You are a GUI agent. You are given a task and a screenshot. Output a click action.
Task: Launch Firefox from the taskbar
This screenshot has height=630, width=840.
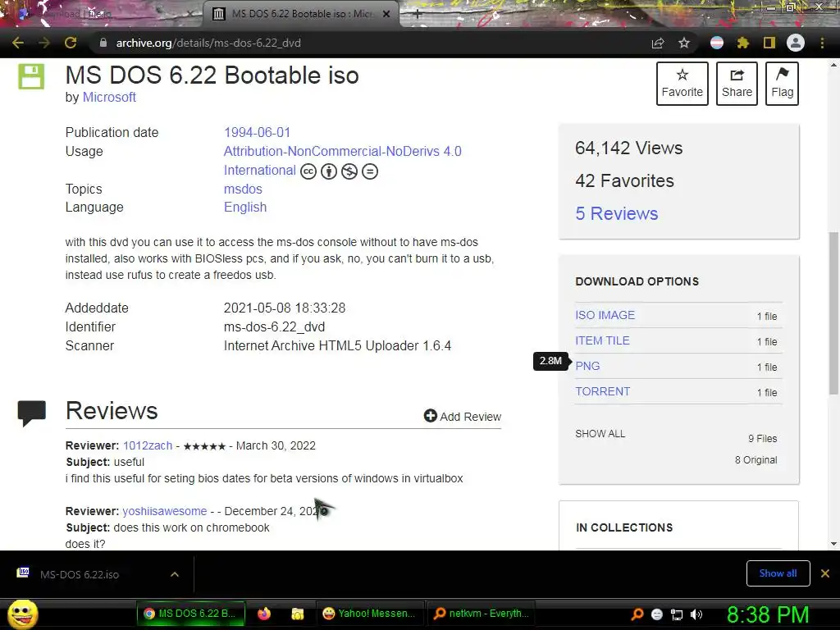264,614
